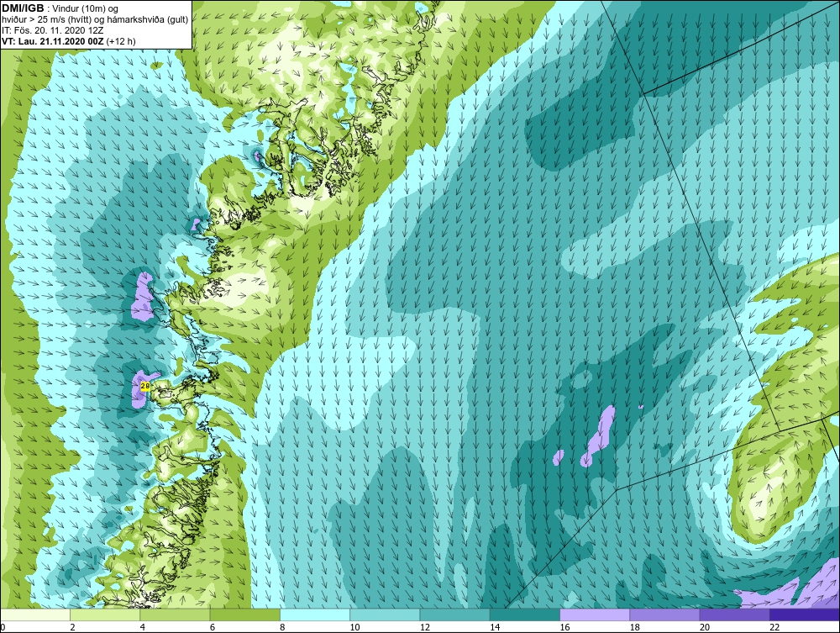This screenshot has height=633, width=840.
Task: Click the DMI/IGB title in the info box
Action: pos(23,8)
